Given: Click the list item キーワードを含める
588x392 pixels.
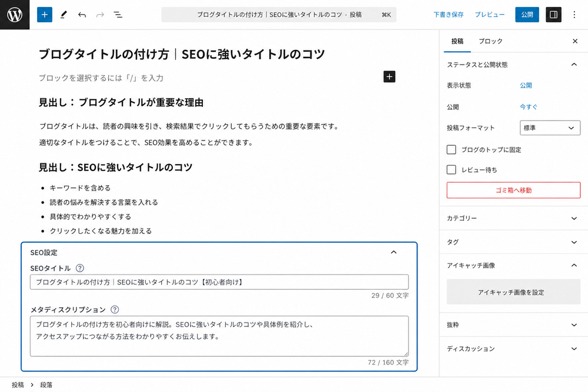Looking at the screenshot, I should [x=80, y=187].
